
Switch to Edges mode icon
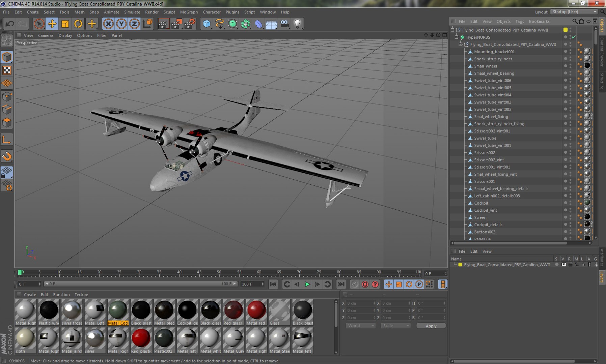click(x=7, y=110)
